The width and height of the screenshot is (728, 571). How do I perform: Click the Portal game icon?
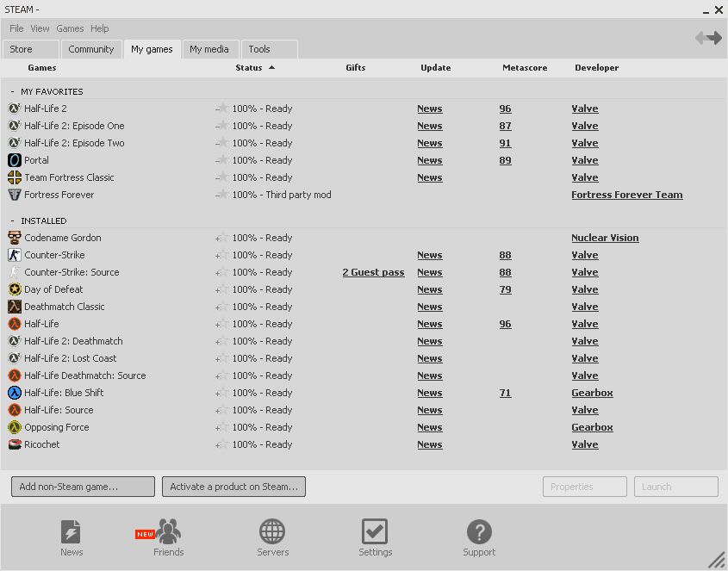pyautogui.click(x=15, y=160)
